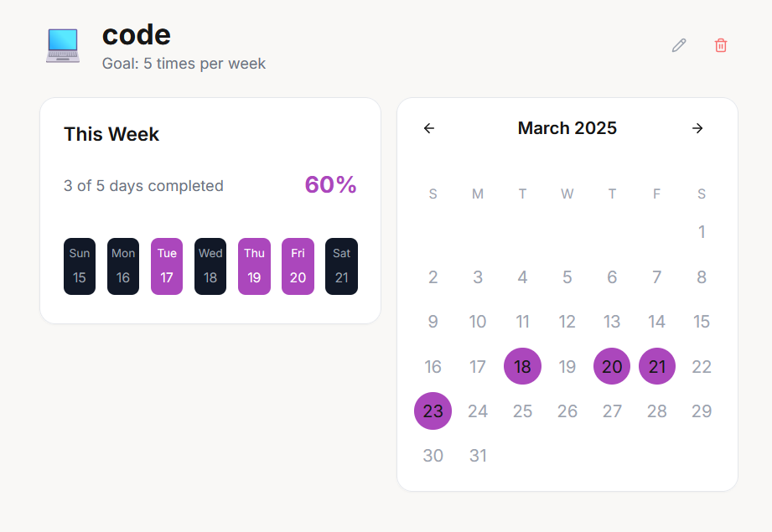Toggle Mon 16 day tile
The width and height of the screenshot is (772, 532).
pos(123,266)
